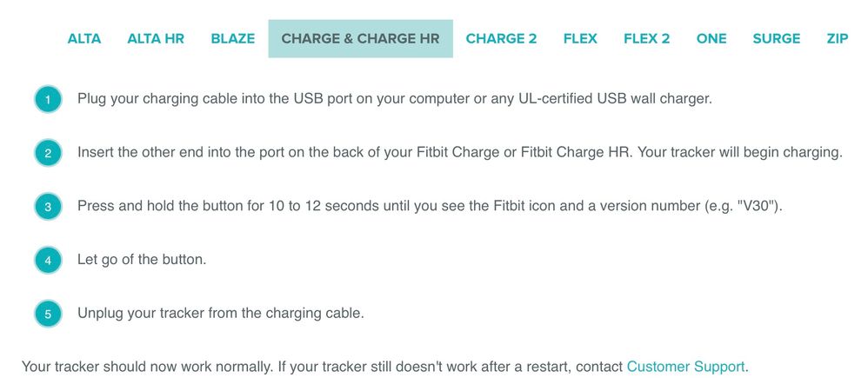Switch to the SURGE tab
Image resolution: width=868 pixels, height=391 pixels.
pos(776,39)
